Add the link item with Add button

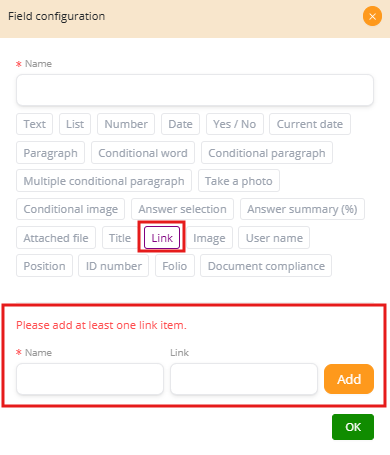coord(349,379)
